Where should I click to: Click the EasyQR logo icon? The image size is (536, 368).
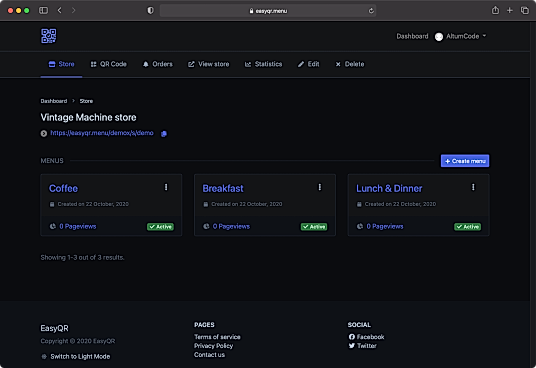click(49, 36)
